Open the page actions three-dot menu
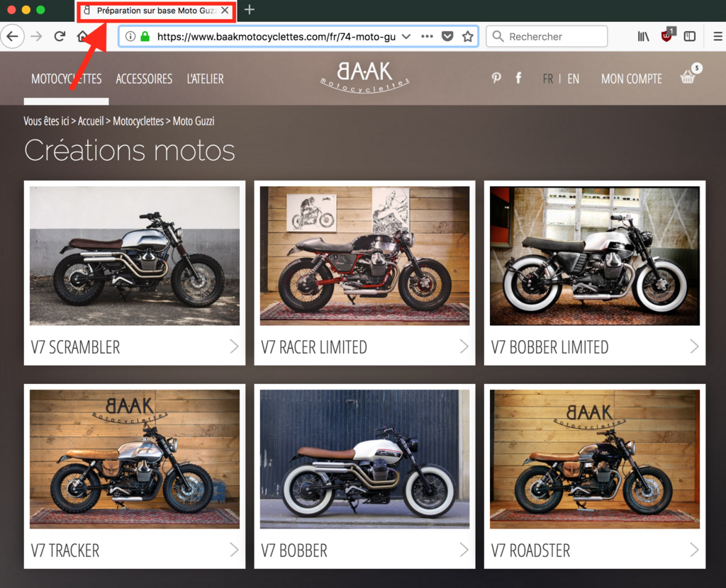This screenshot has width=726, height=588. click(427, 36)
